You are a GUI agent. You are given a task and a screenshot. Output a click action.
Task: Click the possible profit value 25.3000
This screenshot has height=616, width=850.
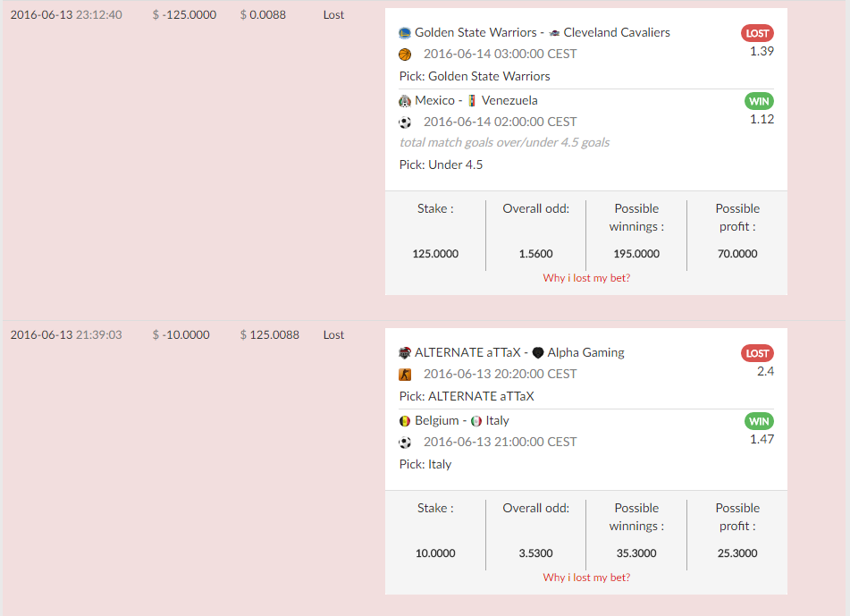(x=737, y=553)
